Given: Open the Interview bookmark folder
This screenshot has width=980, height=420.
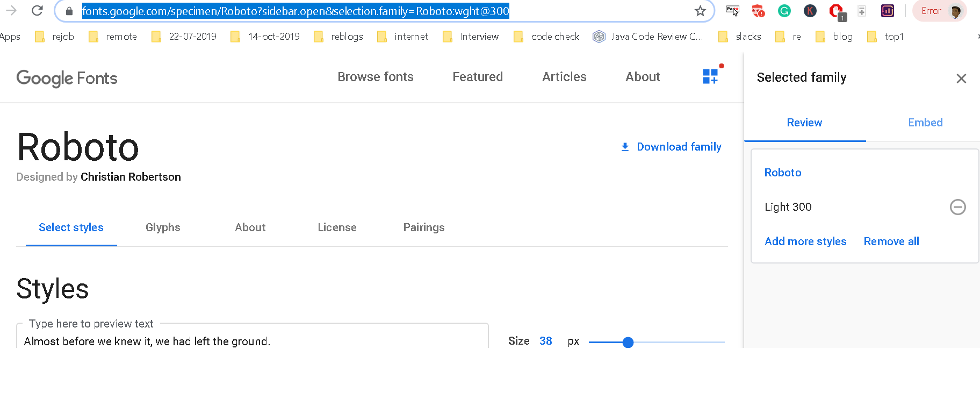Looking at the screenshot, I should 471,37.
